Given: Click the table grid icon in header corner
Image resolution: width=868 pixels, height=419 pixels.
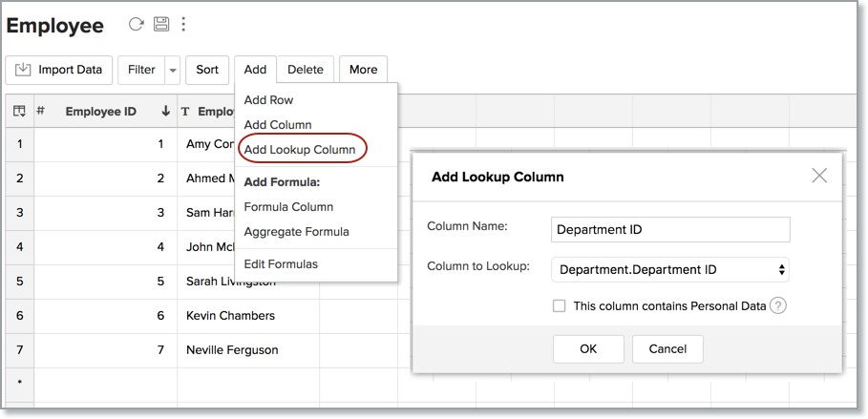Looking at the screenshot, I should tap(19, 112).
